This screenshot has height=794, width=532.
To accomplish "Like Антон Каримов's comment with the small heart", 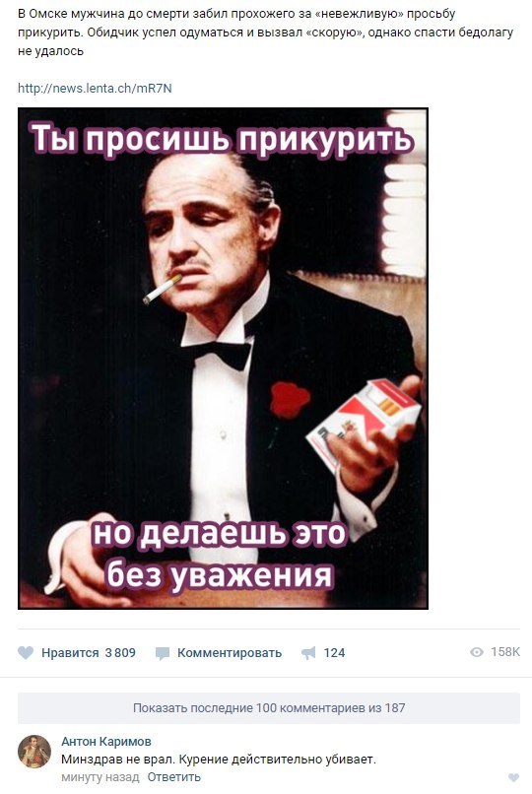I will click(513, 777).
